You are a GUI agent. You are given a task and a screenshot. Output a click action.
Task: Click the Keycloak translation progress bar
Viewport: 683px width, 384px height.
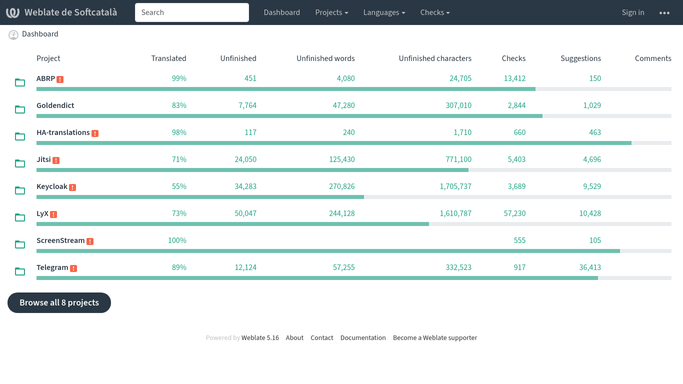click(x=354, y=197)
